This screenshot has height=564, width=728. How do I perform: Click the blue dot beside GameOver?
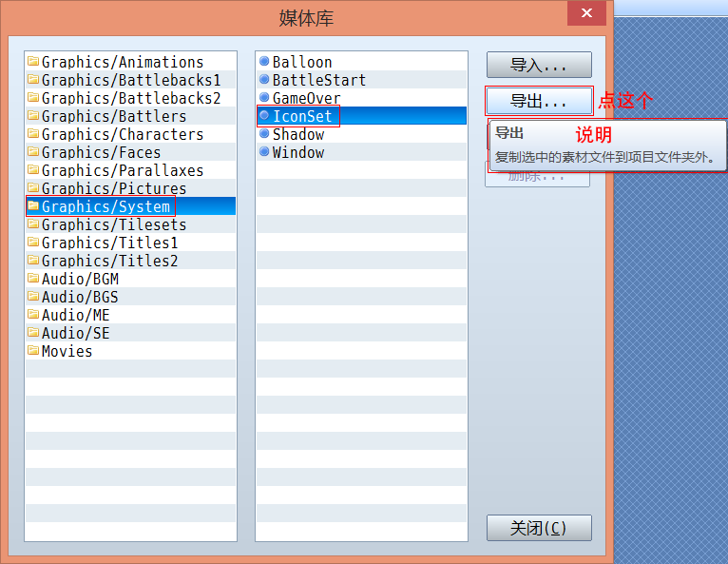(x=264, y=97)
